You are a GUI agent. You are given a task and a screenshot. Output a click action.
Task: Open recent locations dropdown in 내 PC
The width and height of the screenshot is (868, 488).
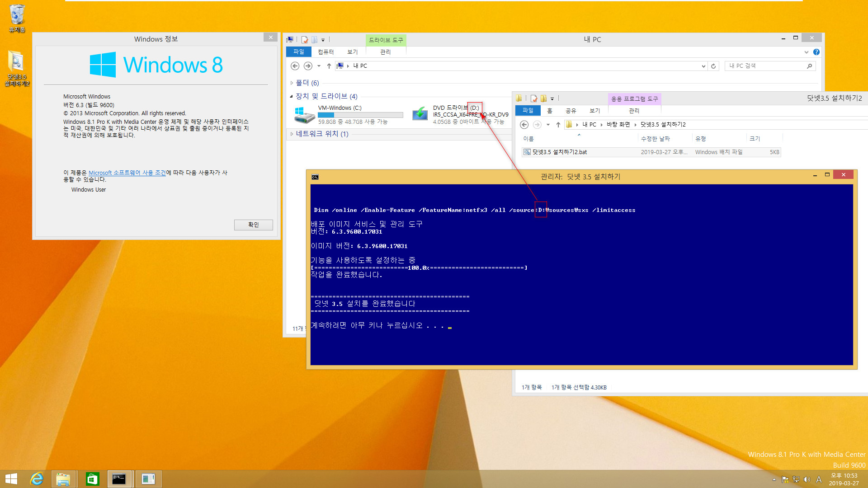tap(319, 66)
